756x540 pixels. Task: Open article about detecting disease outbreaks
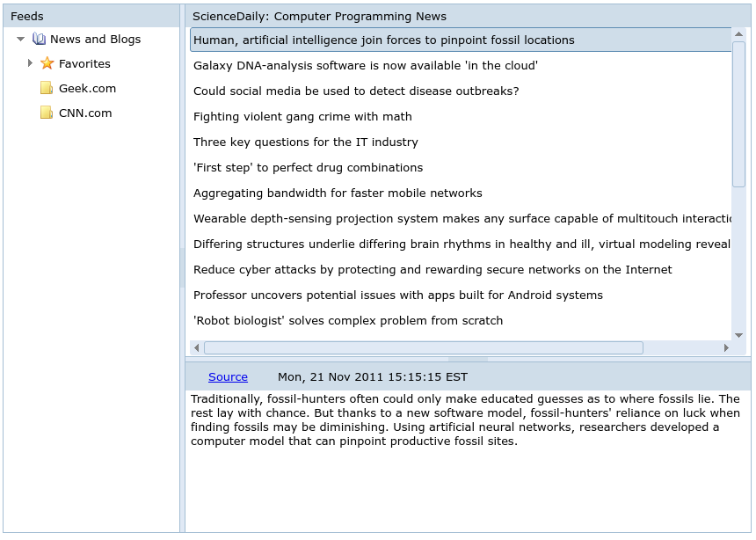click(355, 91)
